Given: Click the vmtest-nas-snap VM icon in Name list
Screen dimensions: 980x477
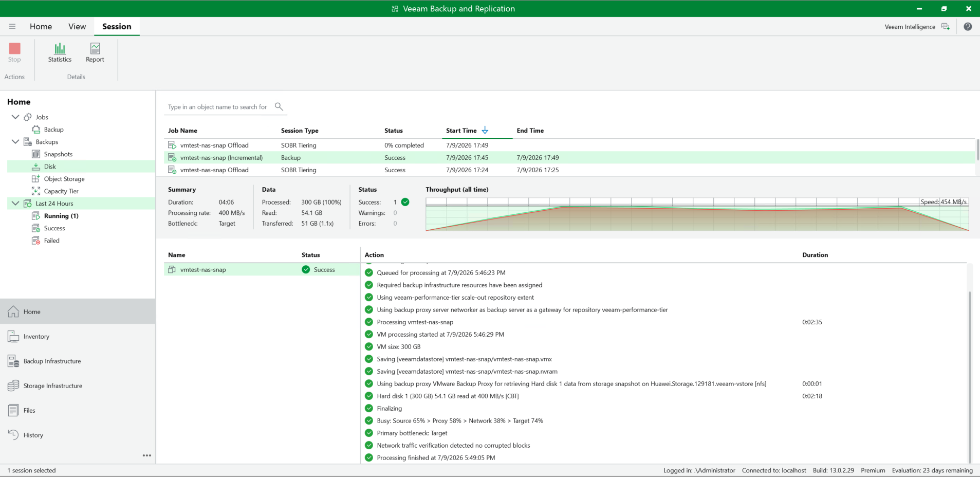Looking at the screenshot, I should tap(172, 269).
